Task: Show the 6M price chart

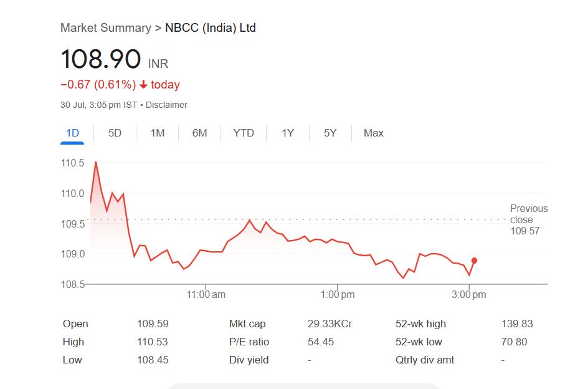Action: coord(199,133)
